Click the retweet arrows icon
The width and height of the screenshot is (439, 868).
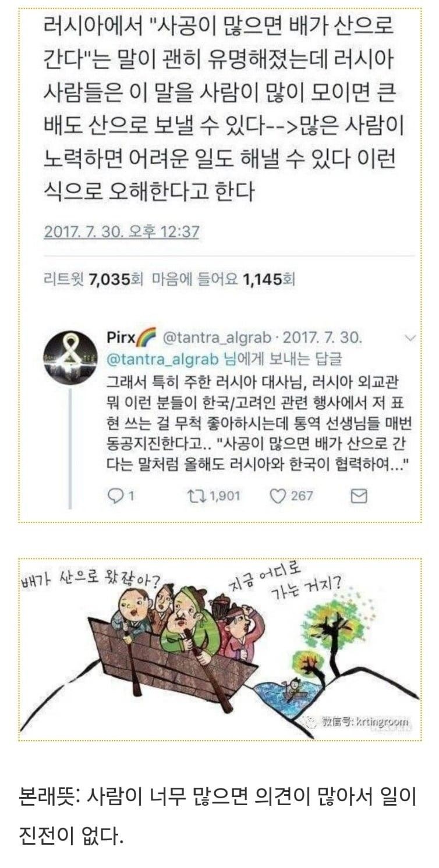(x=194, y=496)
